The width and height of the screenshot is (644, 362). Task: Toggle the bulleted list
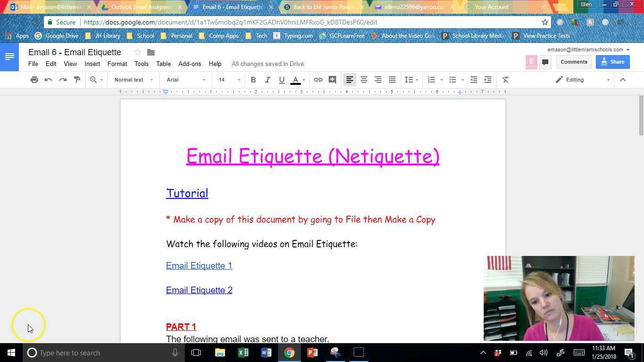pyautogui.click(x=453, y=80)
